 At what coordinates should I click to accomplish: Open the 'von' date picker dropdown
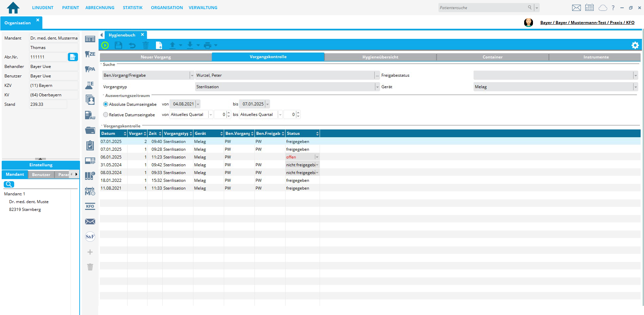coord(198,104)
